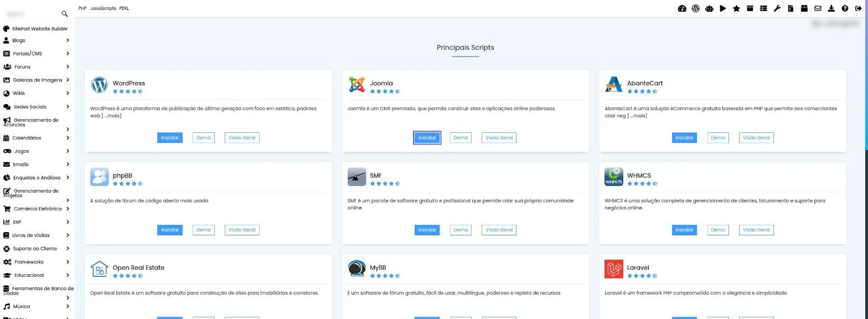This screenshot has height=319, width=868.
Task: Click the red Laravel logo
Action: point(614,269)
